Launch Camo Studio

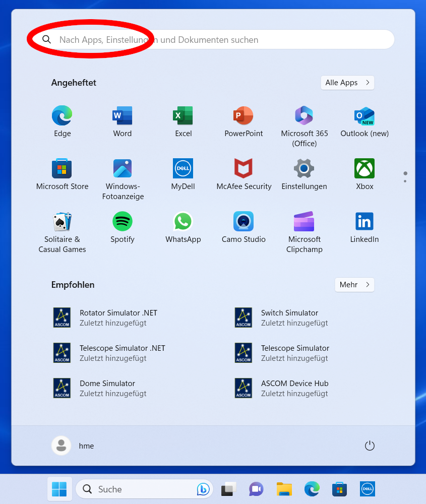pyautogui.click(x=244, y=227)
